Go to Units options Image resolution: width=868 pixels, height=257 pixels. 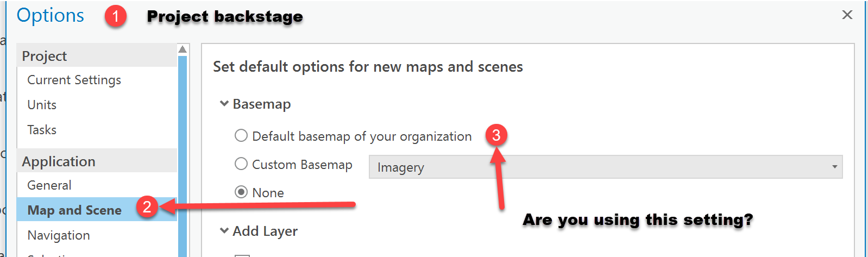(42, 105)
